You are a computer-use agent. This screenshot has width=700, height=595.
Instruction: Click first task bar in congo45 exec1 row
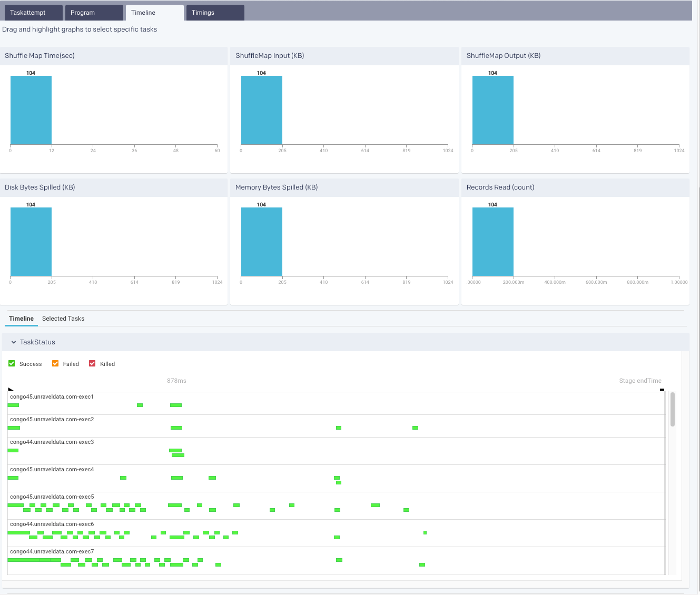[x=13, y=405]
